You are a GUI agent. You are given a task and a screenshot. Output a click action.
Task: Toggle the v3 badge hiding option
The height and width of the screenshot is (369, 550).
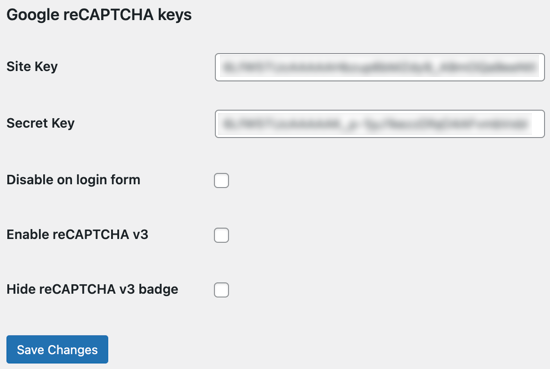[221, 290]
